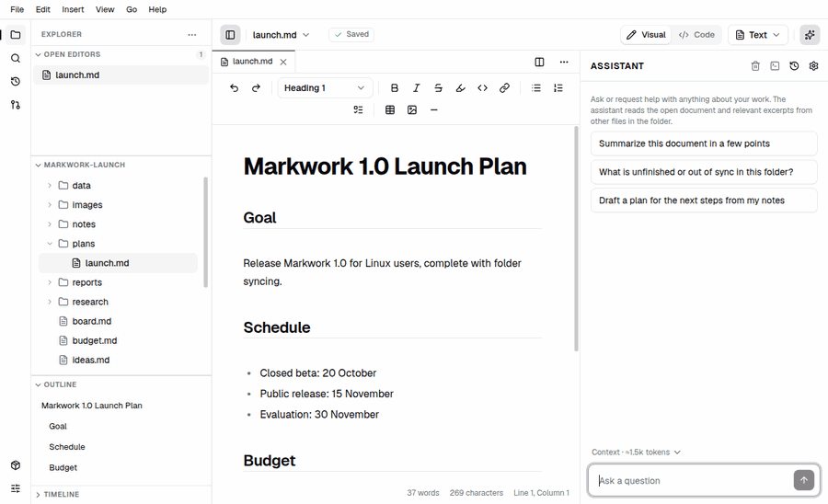Open the Insert menu
The image size is (828, 504).
73,9
